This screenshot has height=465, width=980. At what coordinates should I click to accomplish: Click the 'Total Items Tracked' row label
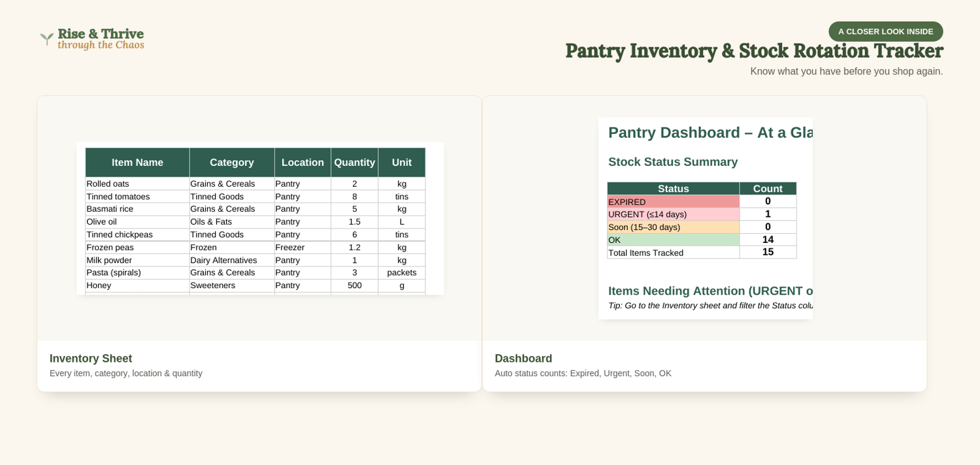click(x=673, y=253)
